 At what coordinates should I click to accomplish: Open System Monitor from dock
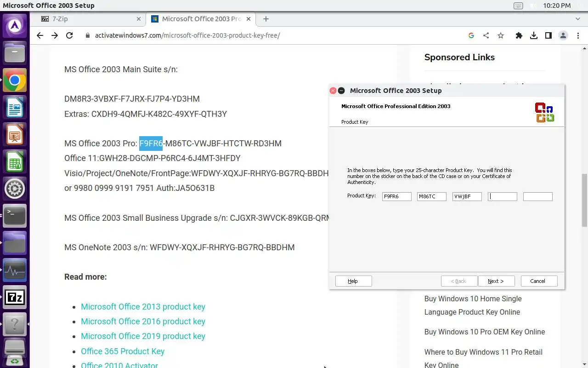click(15, 270)
